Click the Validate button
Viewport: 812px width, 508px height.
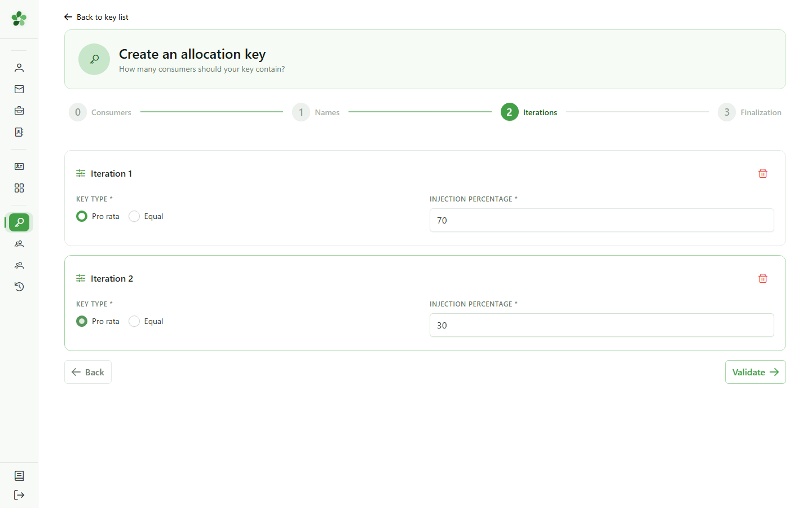(x=755, y=372)
